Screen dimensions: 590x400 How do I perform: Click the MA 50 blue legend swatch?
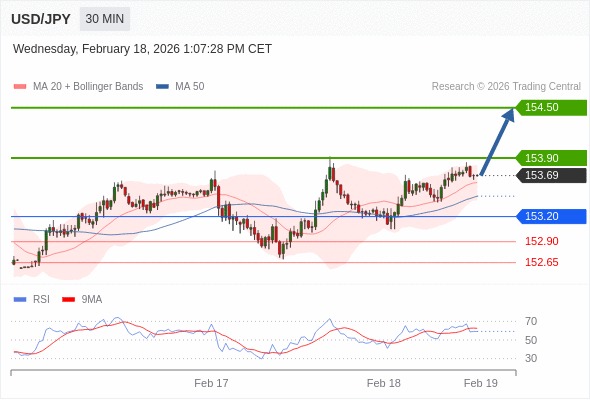click(162, 87)
